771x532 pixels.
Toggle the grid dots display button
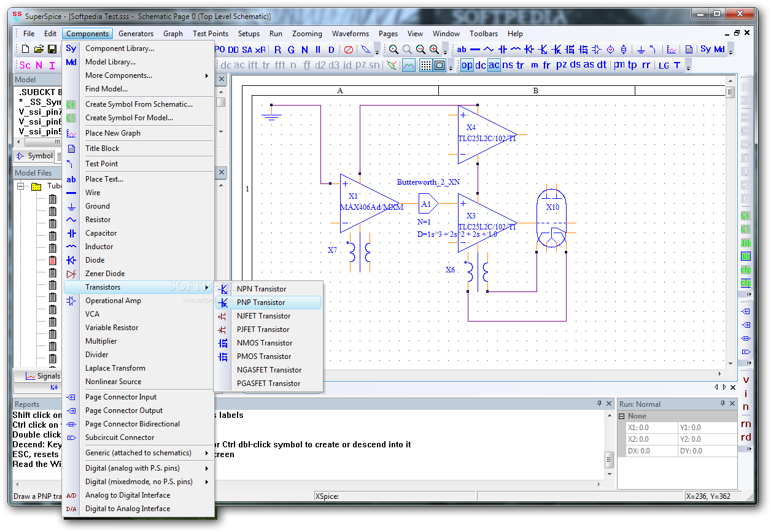click(425, 65)
